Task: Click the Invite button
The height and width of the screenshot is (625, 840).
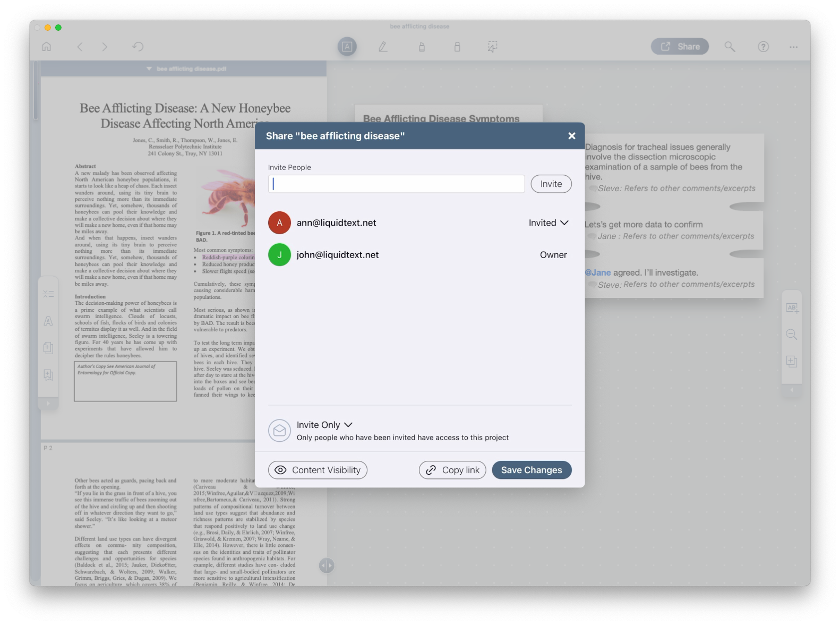Action: click(551, 184)
